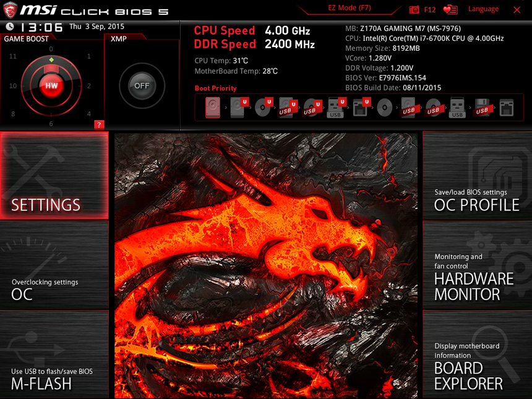Select the first hard disk in Boot Priority
Viewport: 532px width, 399px height.
(213, 108)
